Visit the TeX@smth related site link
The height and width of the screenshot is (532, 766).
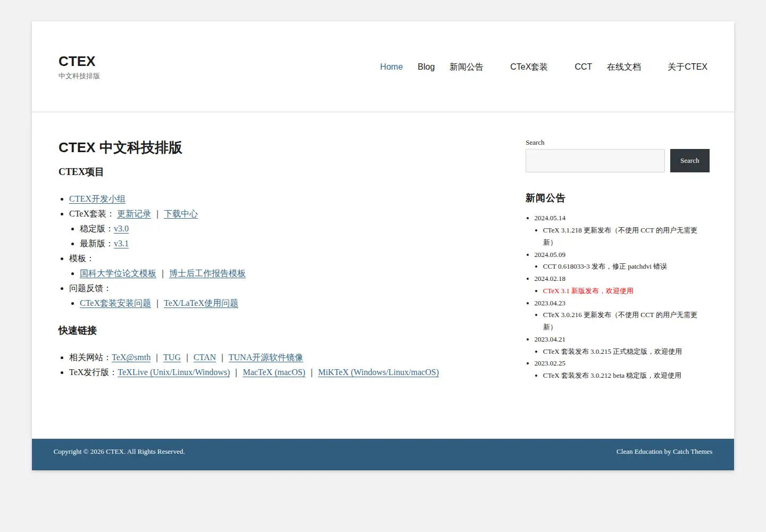pyautogui.click(x=131, y=358)
